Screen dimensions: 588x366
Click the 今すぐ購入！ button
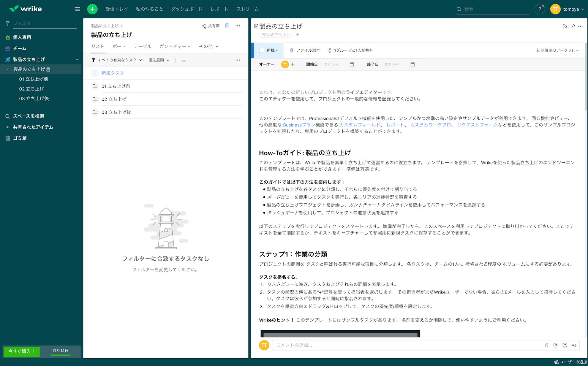pyautogui.click(x=22, y=351)
